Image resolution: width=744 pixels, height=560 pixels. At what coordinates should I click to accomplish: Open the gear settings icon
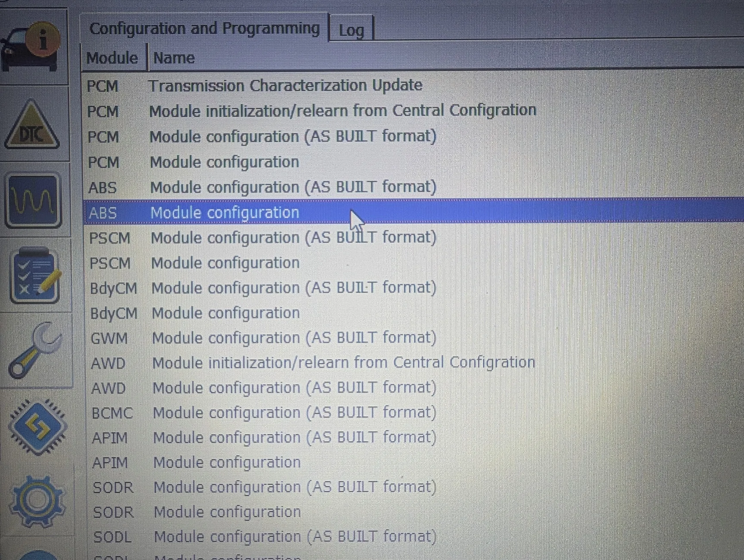pyautogui.click(x=37, y=501)
